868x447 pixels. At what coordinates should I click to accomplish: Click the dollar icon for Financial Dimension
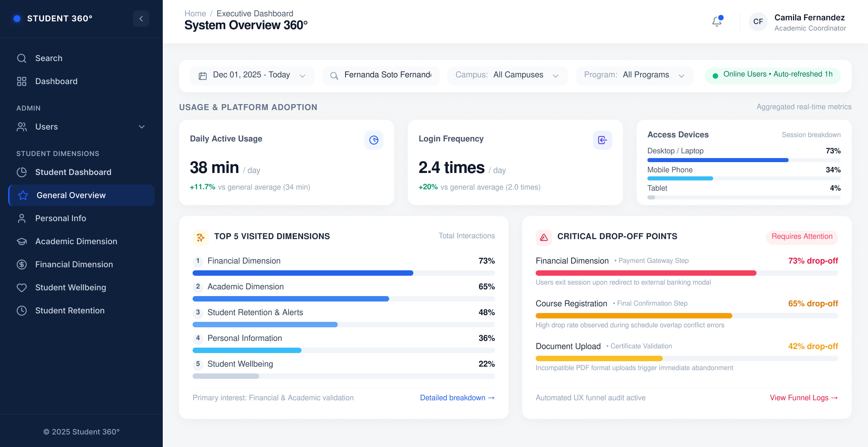(22, 265)
